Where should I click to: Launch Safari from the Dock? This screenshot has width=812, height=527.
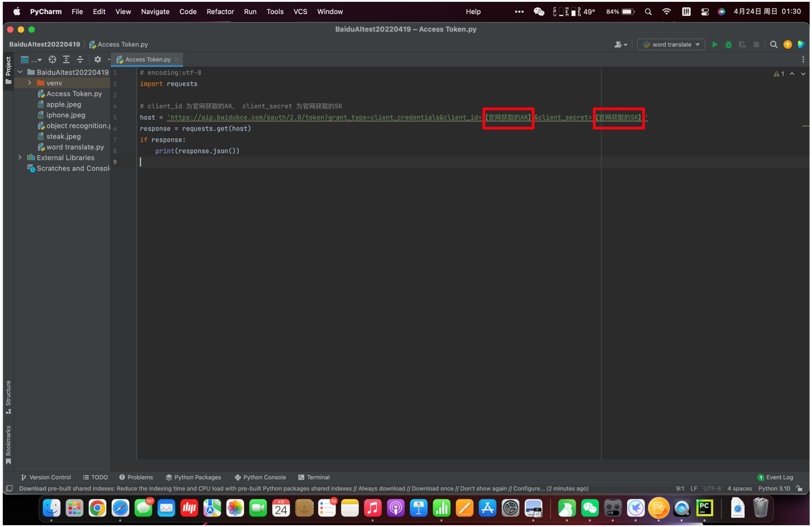pos(120,508)
